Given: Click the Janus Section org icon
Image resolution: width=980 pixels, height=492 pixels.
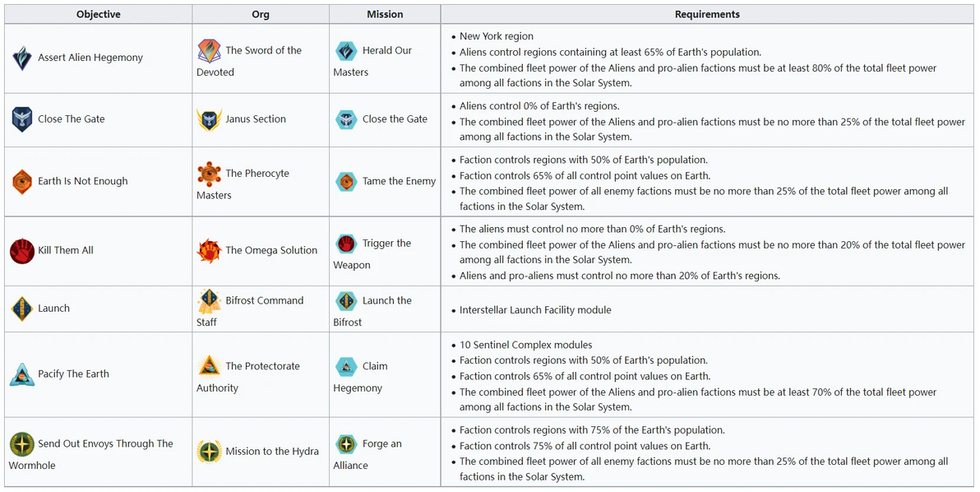Looking at the screenshot, I should point(209,119).
